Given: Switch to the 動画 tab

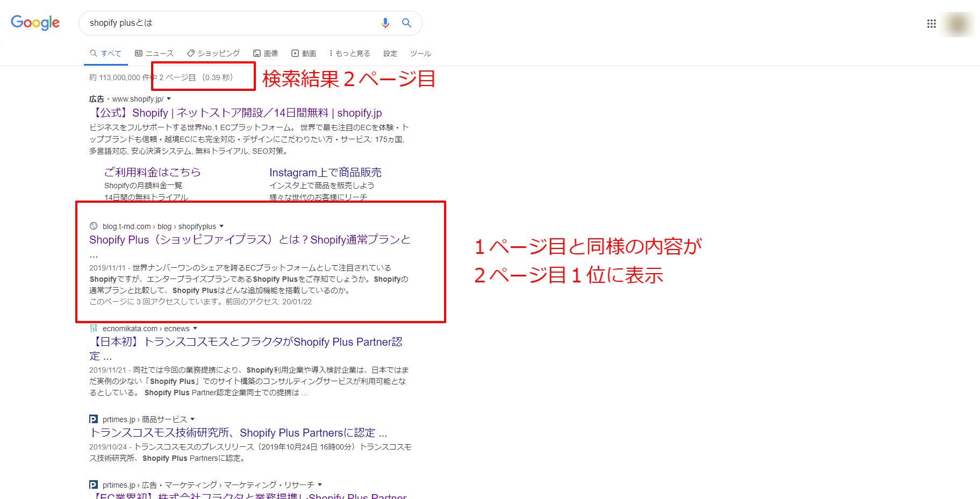Looking at the screenshot, I should 304,53.
